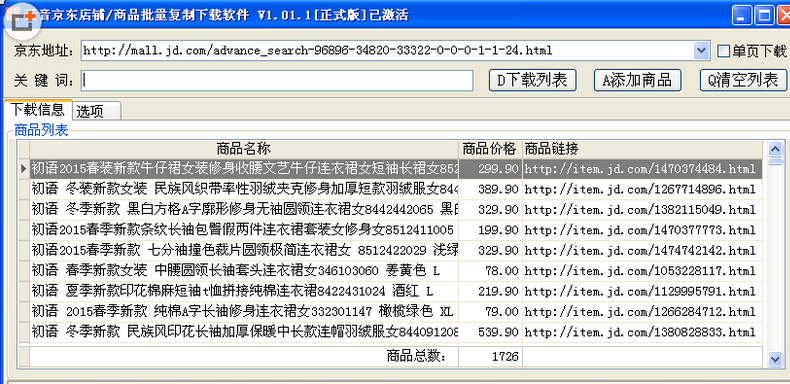The width and height of the screenshot is (790, 384).
Task: Maximize the application window
Action: pyautogui.click(x=764, y=16)
